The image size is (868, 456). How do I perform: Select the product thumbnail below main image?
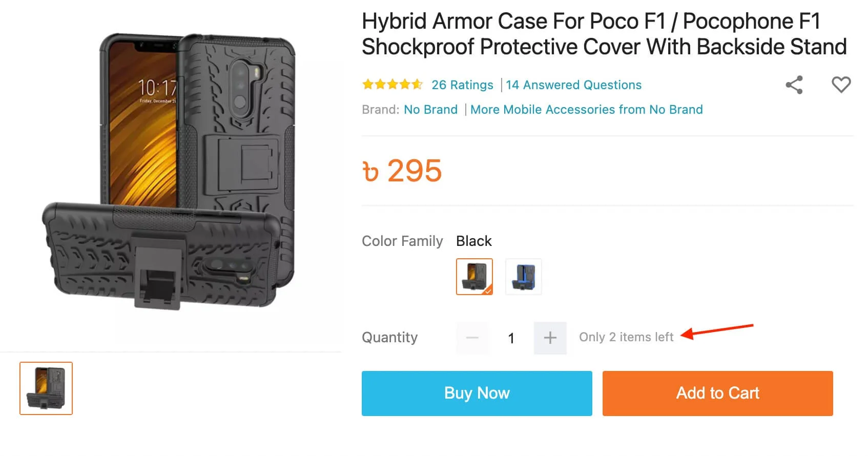(46, 388)
